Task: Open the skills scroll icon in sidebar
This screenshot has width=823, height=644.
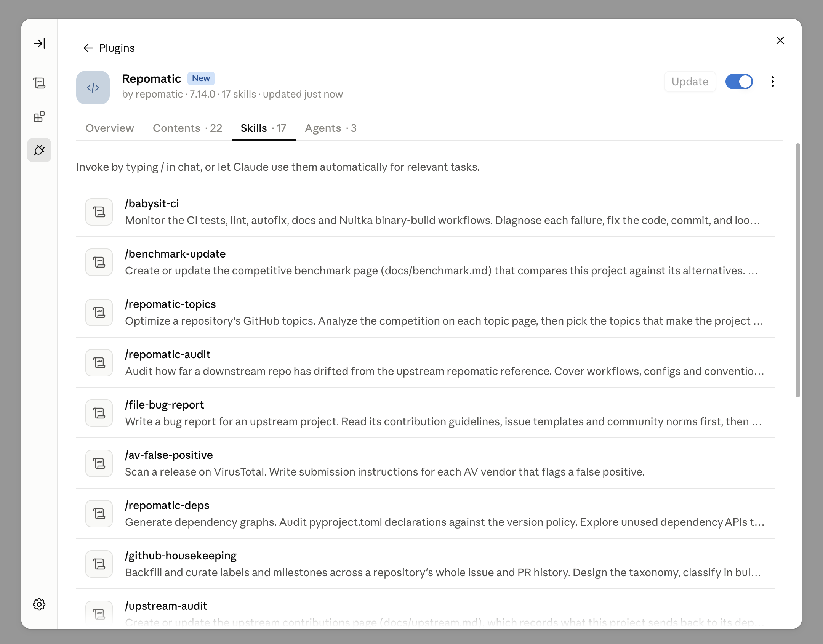Action: (x=39, y=83)
